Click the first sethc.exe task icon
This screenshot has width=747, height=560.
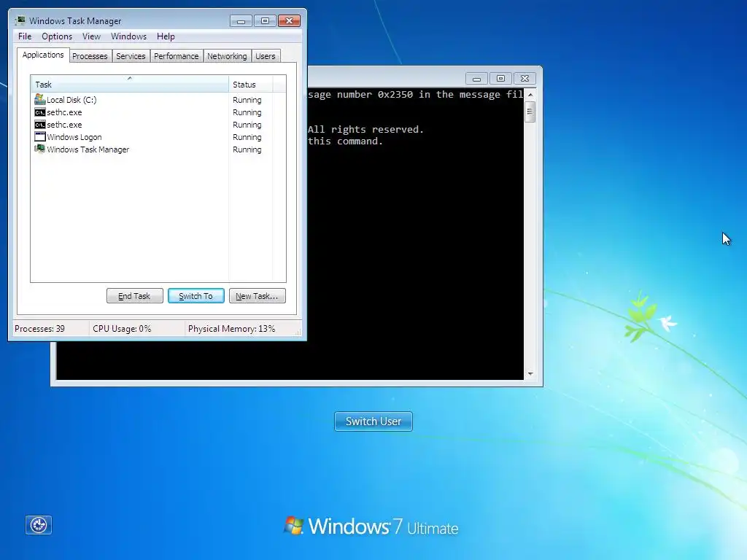click(40, 112)
